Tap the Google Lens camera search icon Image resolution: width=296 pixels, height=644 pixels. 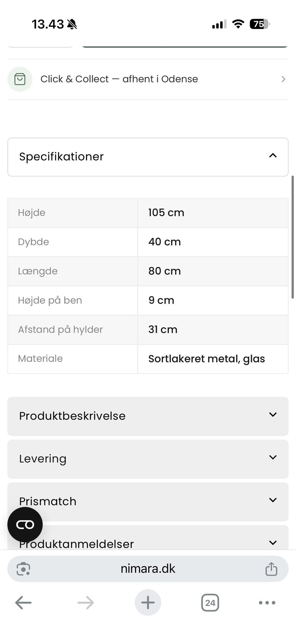(23, 569)
